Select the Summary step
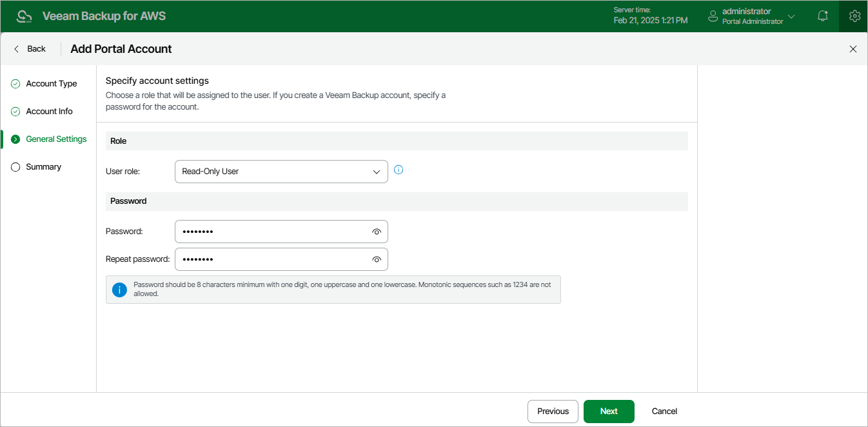 [x=43, y=167]
